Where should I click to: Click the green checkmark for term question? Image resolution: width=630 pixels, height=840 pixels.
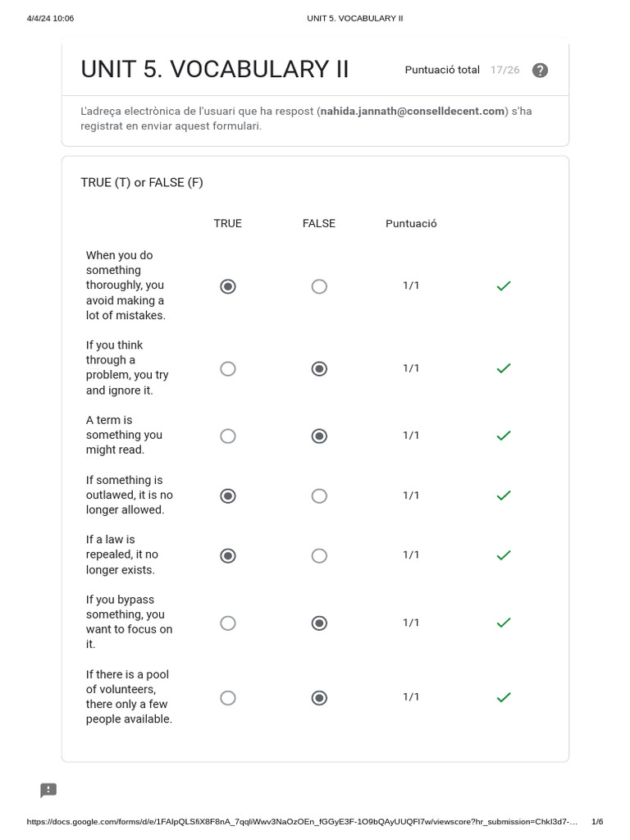(504, 436)
